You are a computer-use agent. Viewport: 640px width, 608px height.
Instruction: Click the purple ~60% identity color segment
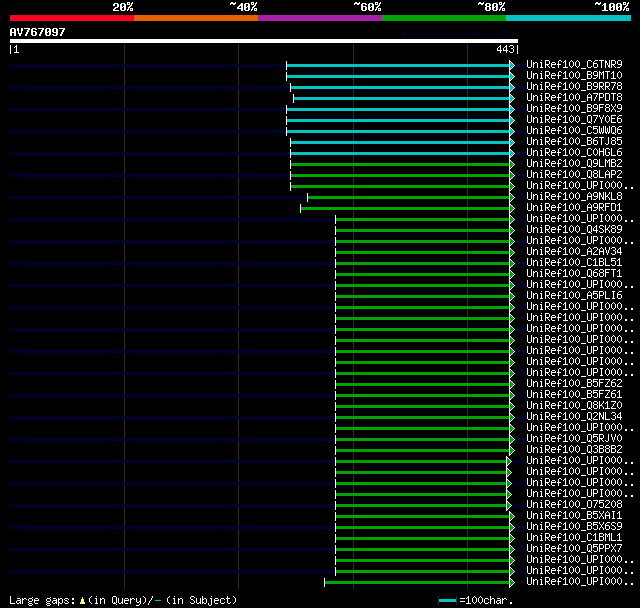pos(320,18)
